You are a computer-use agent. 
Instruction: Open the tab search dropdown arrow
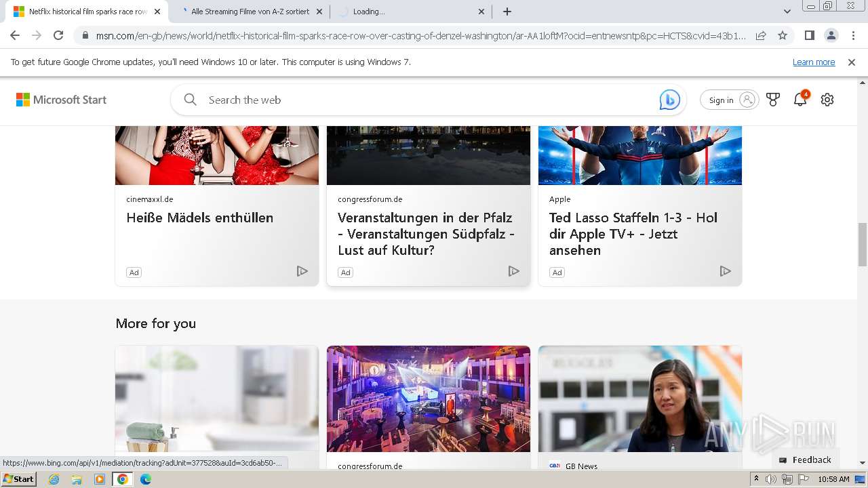click(x=787, y=12)
